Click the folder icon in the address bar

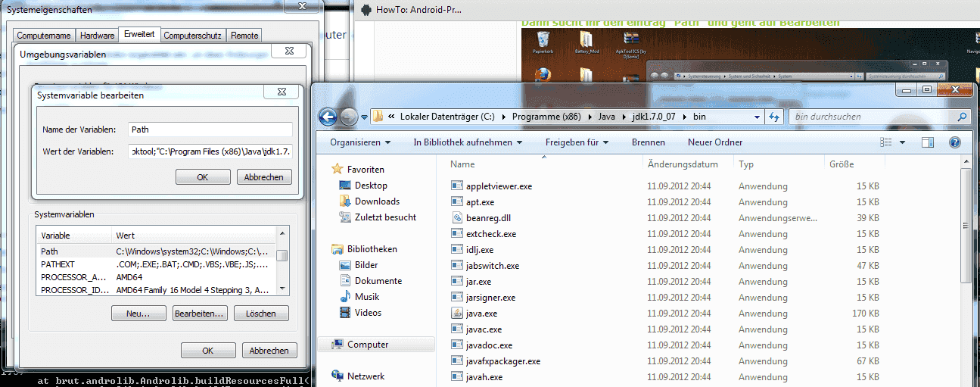pos(377,117)
